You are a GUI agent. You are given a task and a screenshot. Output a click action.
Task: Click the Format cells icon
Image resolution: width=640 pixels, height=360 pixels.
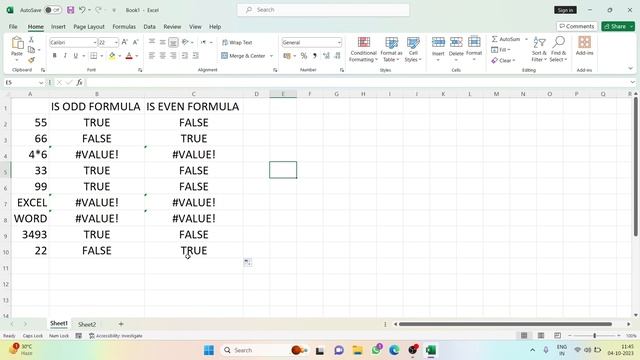point(474,42)
